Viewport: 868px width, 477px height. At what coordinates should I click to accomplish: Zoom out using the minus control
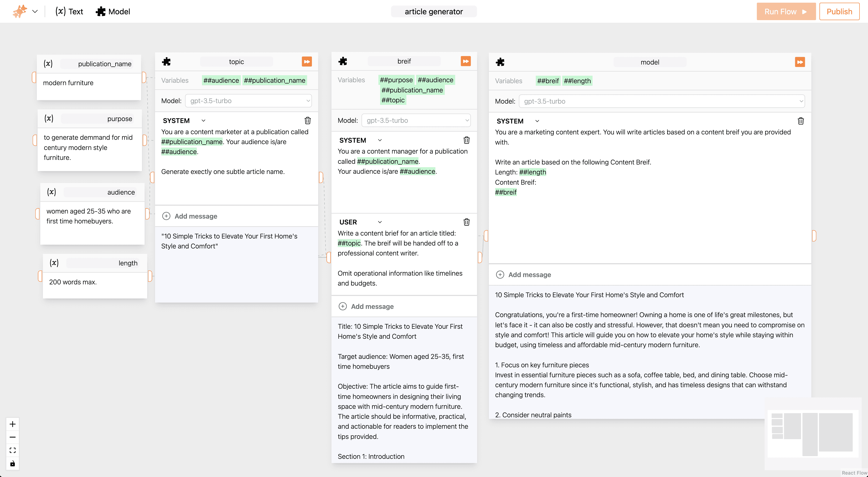[x=12, y=437]
